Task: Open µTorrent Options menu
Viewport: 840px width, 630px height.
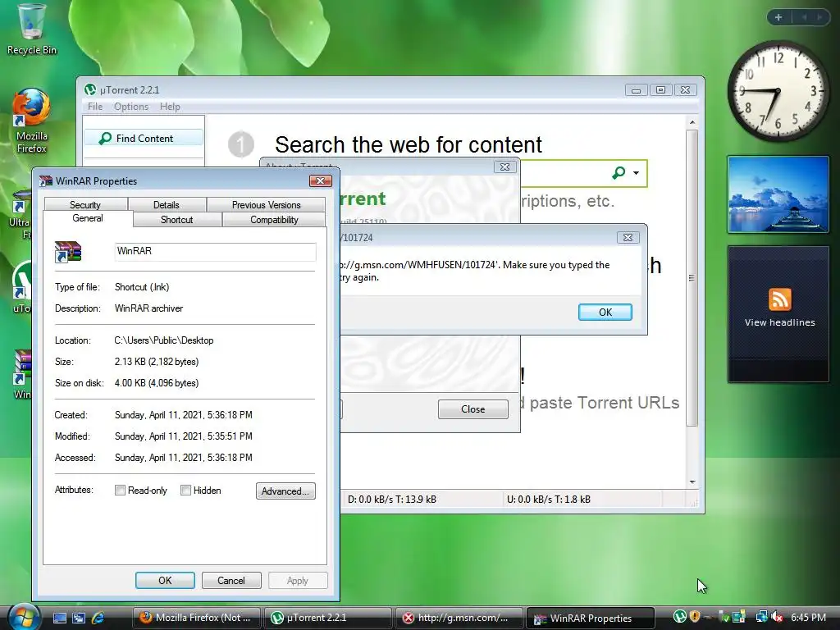Action: click(130, 107)
